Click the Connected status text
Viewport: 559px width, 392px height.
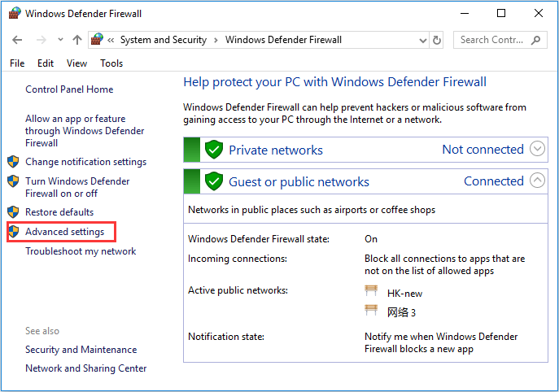pyautogui.click(x=494, y=181)
